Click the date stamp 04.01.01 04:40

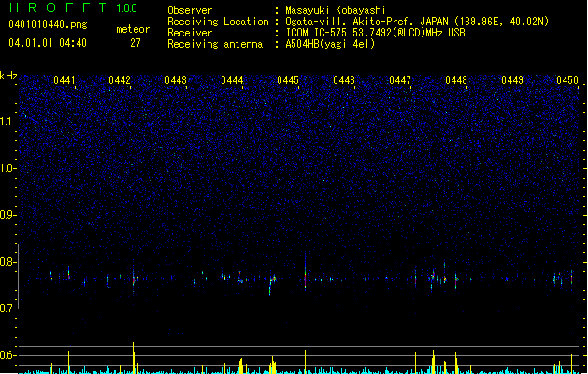tap(48, 43)
